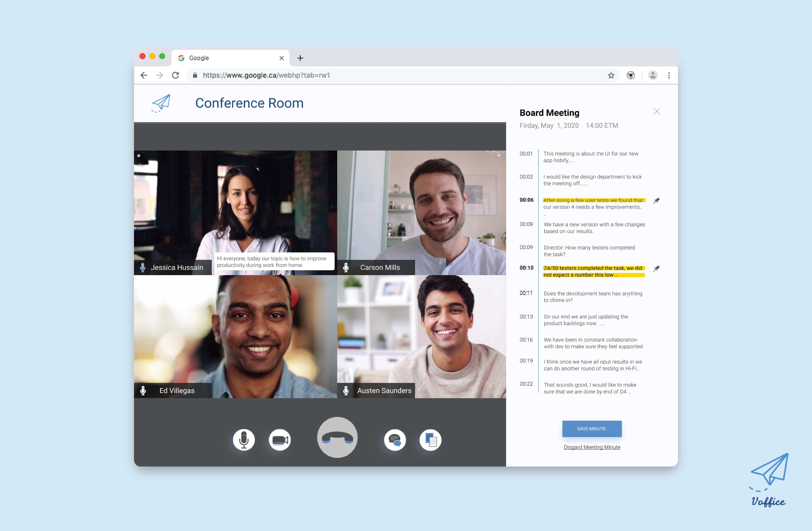
Task: Reload the page
Action: [175, 75]
